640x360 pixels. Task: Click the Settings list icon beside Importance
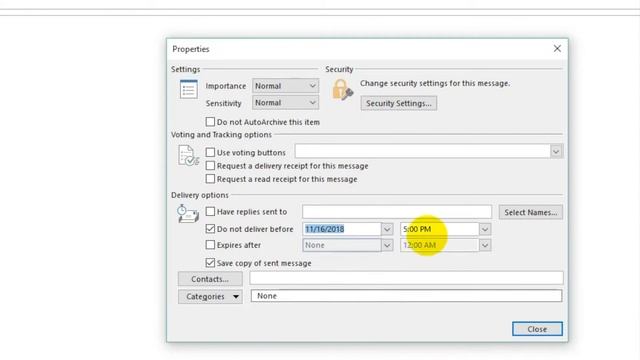click(x=189, y=89)
